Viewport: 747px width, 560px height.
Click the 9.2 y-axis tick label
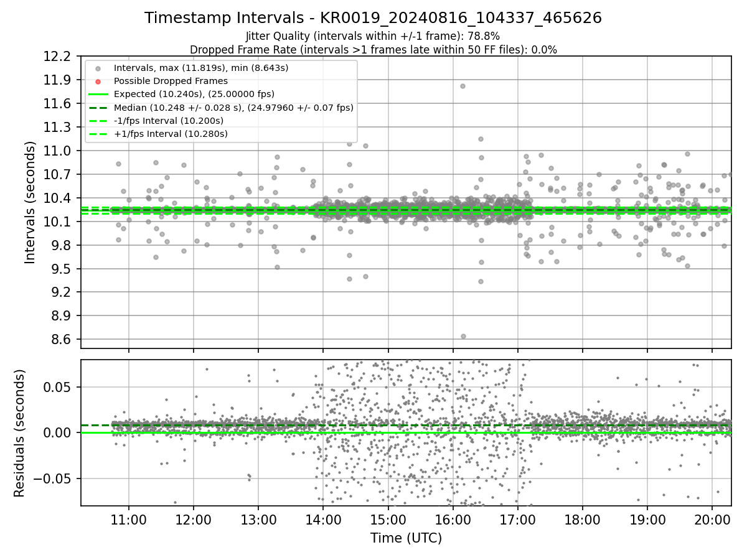pos(61,292)
